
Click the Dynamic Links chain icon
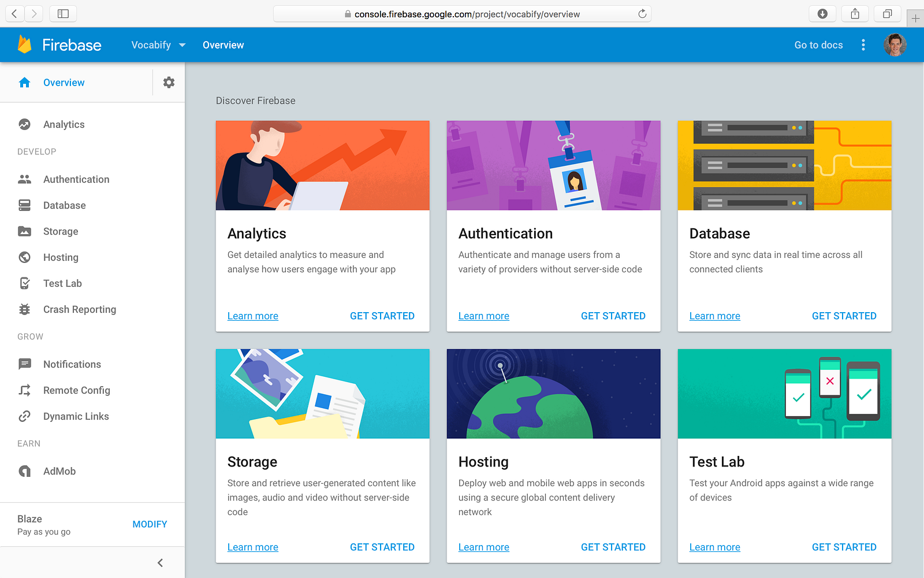click(x=24, y=416)
